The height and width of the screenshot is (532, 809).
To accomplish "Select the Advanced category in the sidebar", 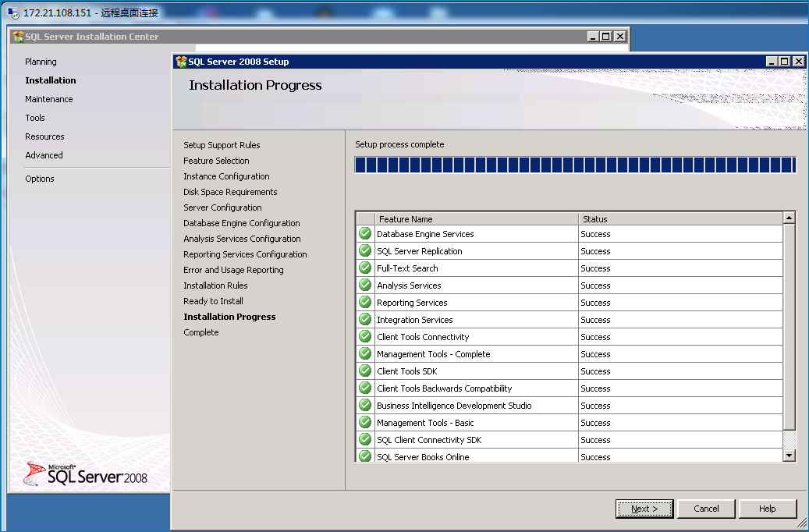I will tap(44, 155).
